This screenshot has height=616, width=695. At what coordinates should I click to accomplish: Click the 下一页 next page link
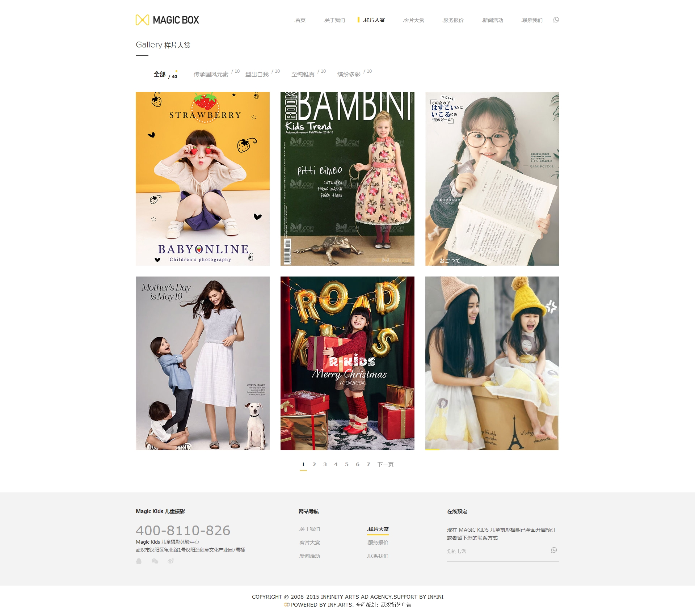(386, 464)
